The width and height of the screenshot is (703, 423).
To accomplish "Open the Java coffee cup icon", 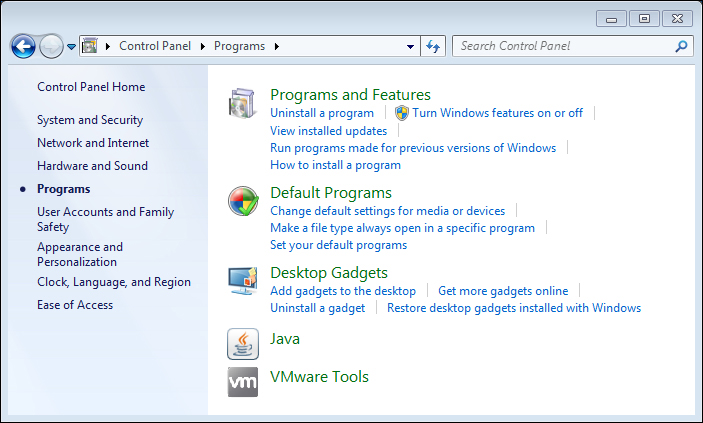I will pos(243,344).
